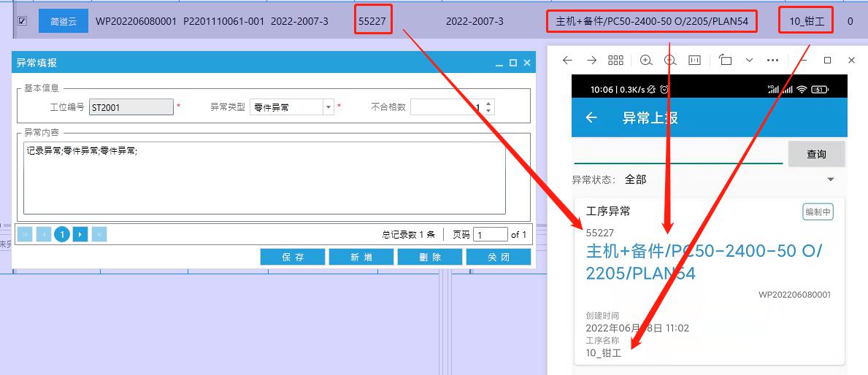Open the thumbnail grid view icon
Screen dimensions: 868x375
click(615, 61)
